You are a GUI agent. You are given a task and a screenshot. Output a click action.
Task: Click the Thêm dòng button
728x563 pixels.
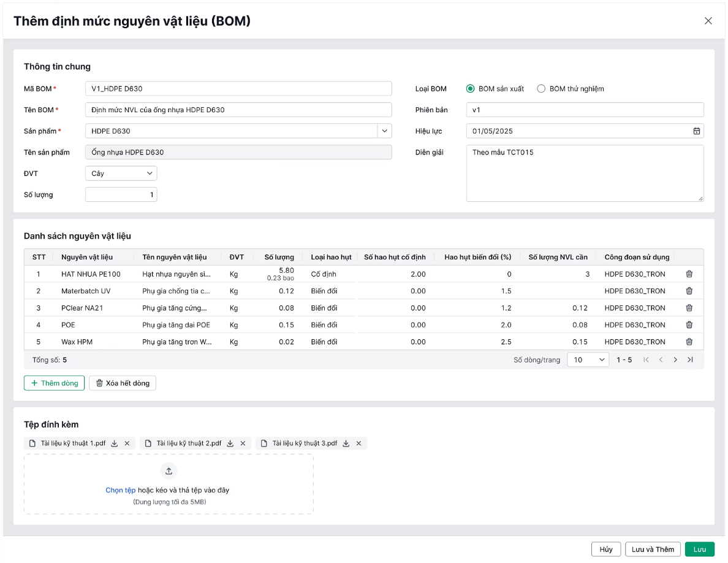[x=55, y=383]
